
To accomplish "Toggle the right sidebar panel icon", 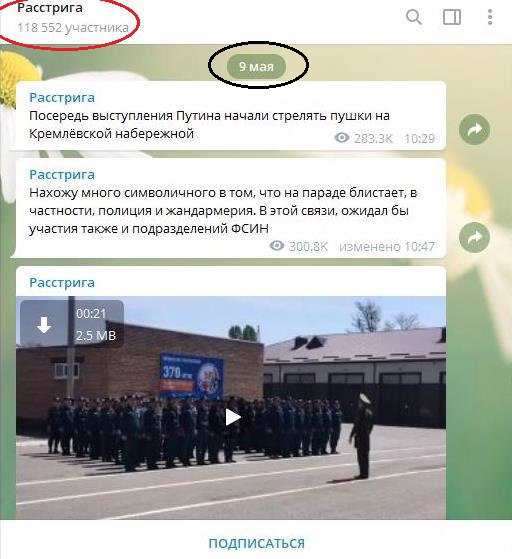I will pyautogui.click(x=452, y=17).
